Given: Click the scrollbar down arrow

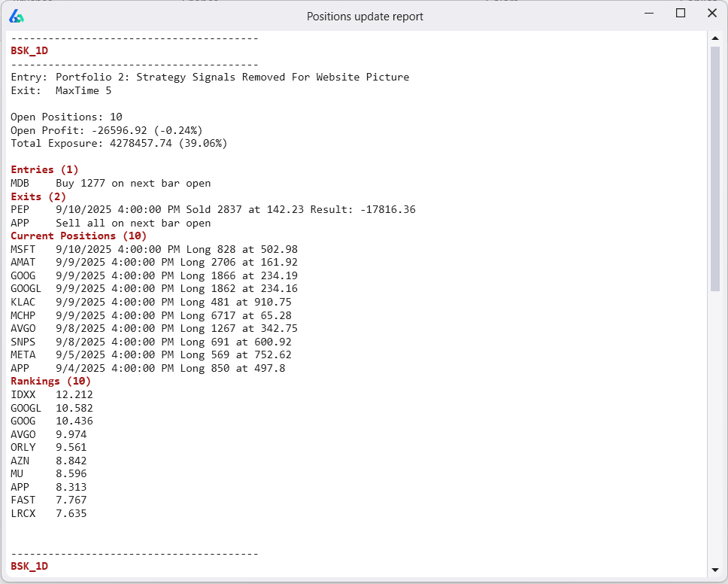Looking at the screenshot, I should (x=715, y=569).
